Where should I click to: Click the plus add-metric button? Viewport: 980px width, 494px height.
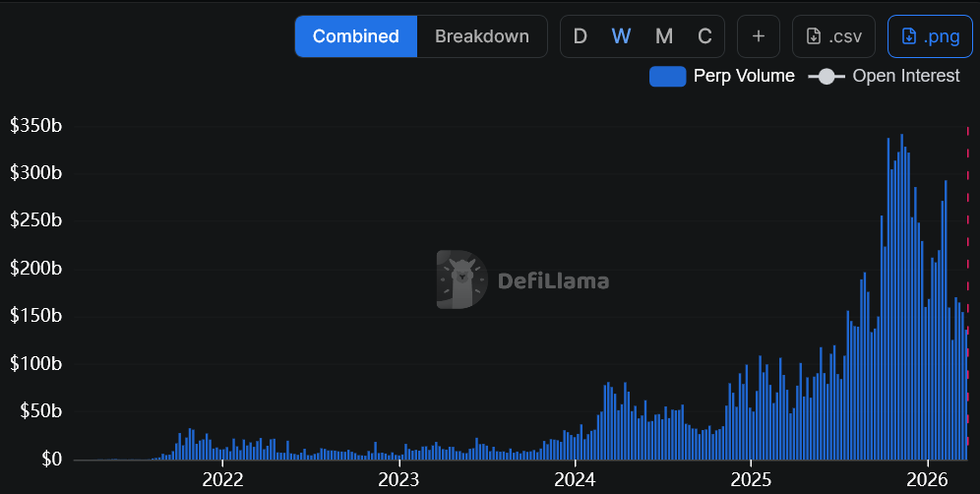click(759, 36)
